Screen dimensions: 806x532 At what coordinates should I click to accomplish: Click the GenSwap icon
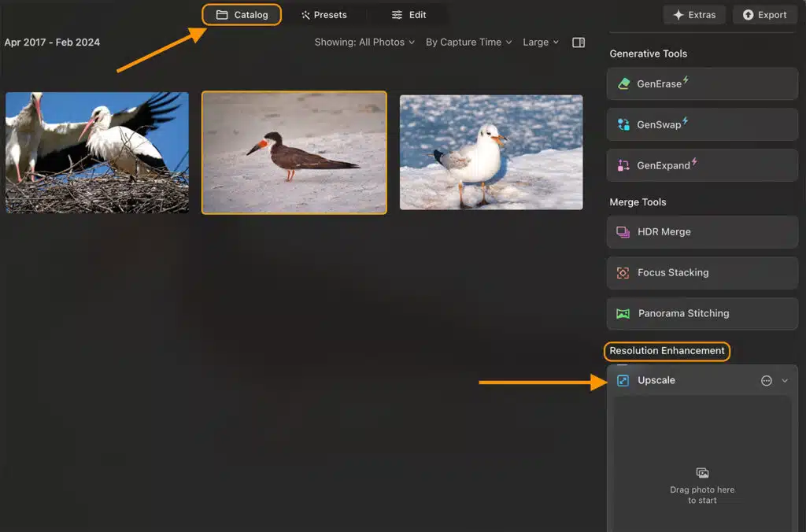pyautogui.click(x=623, y=124)
